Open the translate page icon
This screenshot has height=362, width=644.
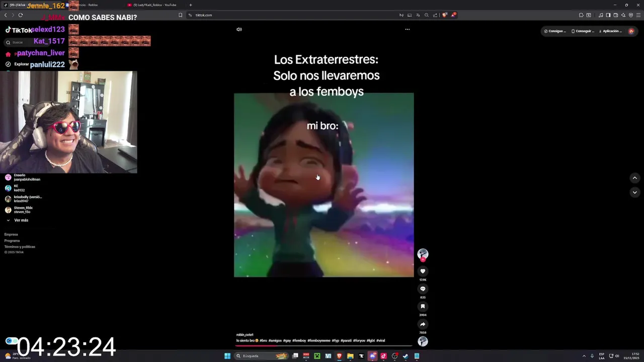click(x=418, y=15)
